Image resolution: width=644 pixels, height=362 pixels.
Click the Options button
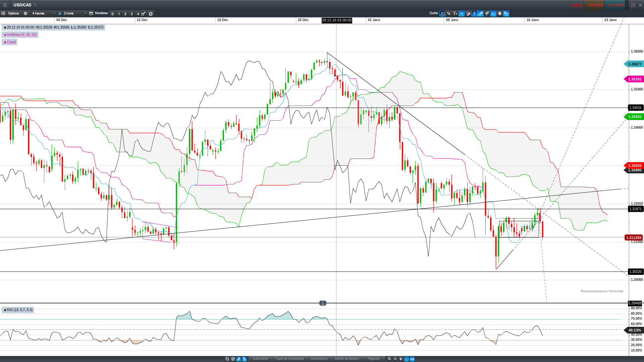tap(13, 14)
